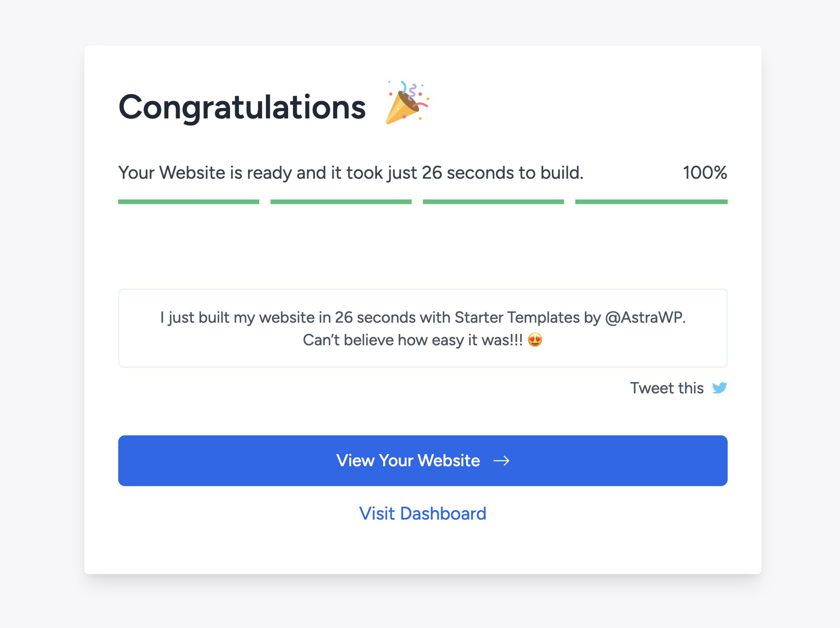
Task: Click the 100% progress label
Action: coord(705,173)
